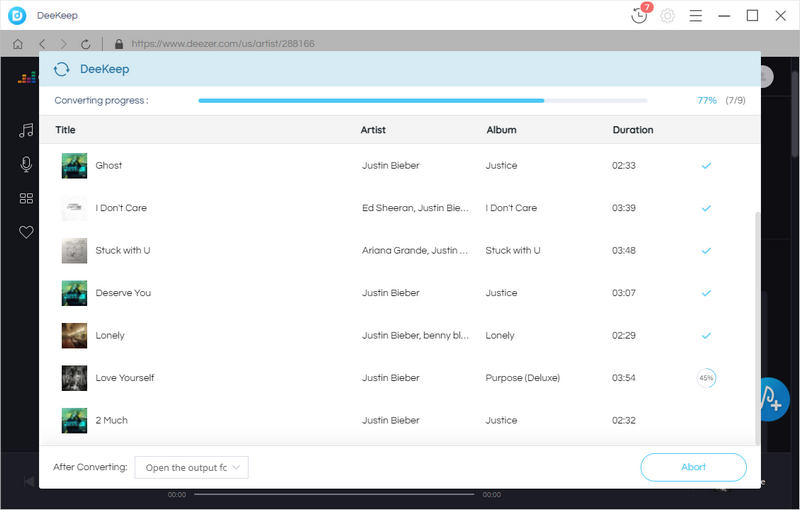
Task: Open the conversion history icon with badge
Action: tap(640, 14)
